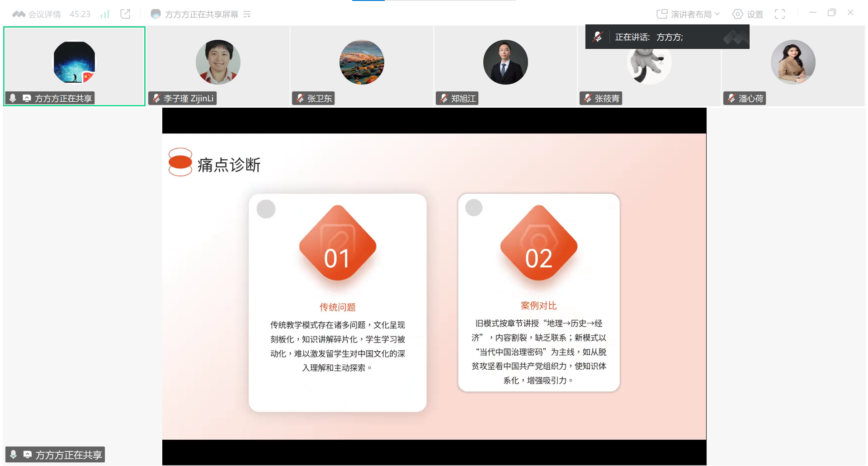Click the pop-out share window icon

click(x=125, y=14)
